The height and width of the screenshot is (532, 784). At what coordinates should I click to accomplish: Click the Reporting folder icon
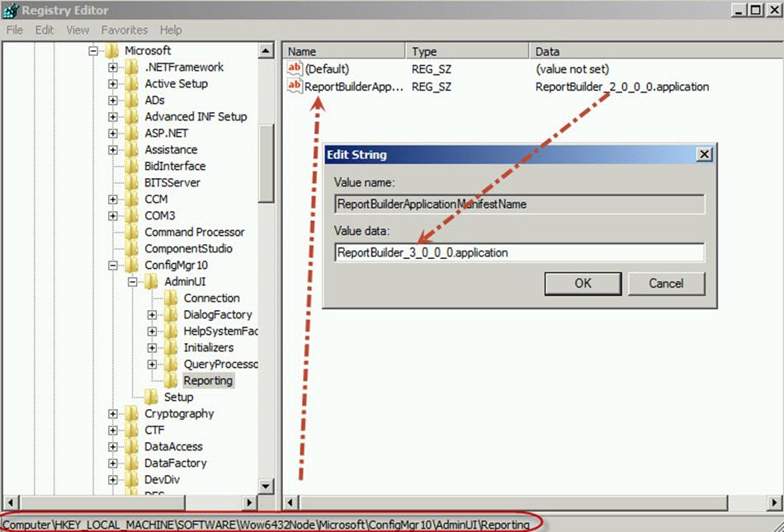[x=171, y=380]
